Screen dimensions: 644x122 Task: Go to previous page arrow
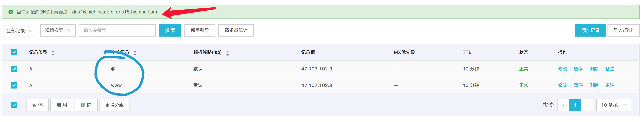point(563,105)
